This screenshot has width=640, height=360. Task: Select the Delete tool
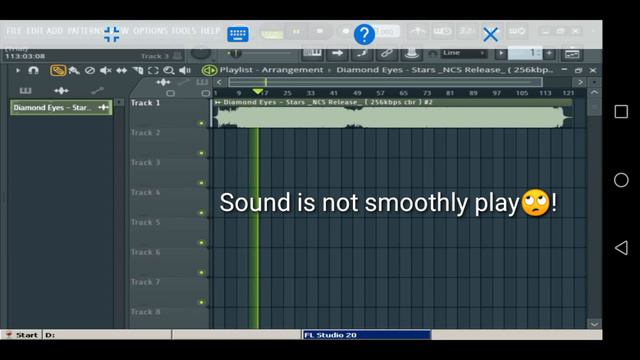[90, 71]
